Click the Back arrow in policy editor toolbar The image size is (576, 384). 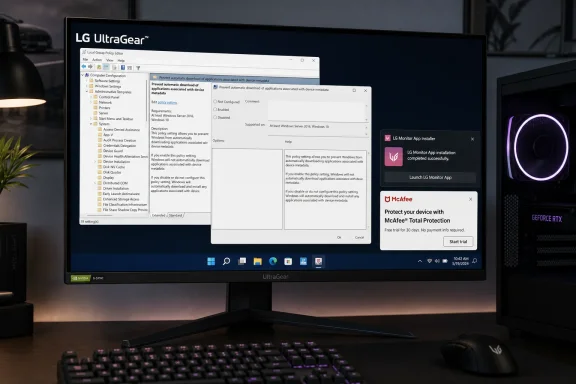click(x=84, y=67)
